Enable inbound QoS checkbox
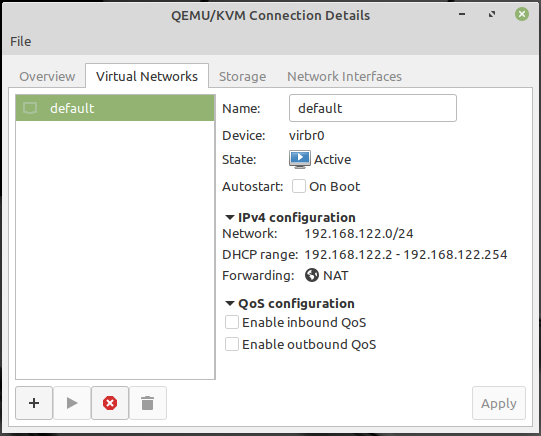The height and width of the screenshot is (436, 541). [232, 323]
